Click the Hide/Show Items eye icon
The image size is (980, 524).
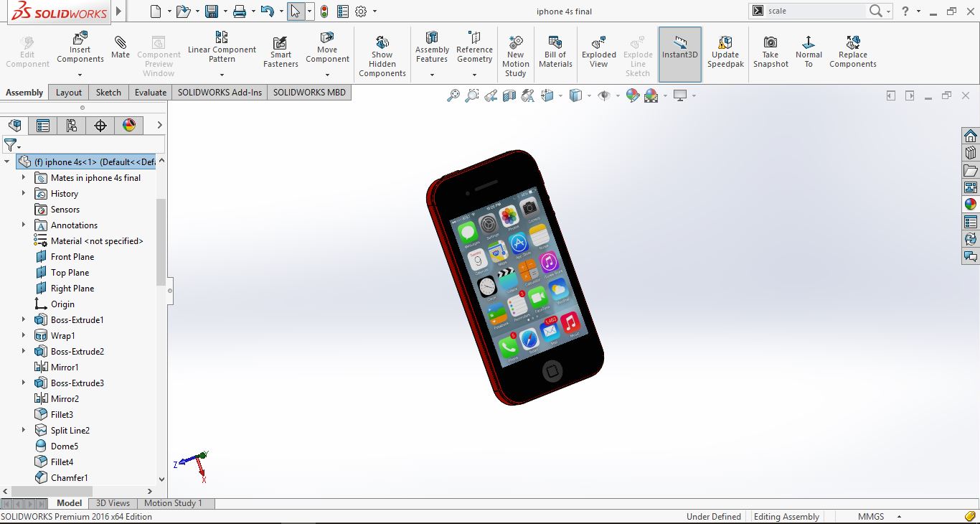click(604, 95)
